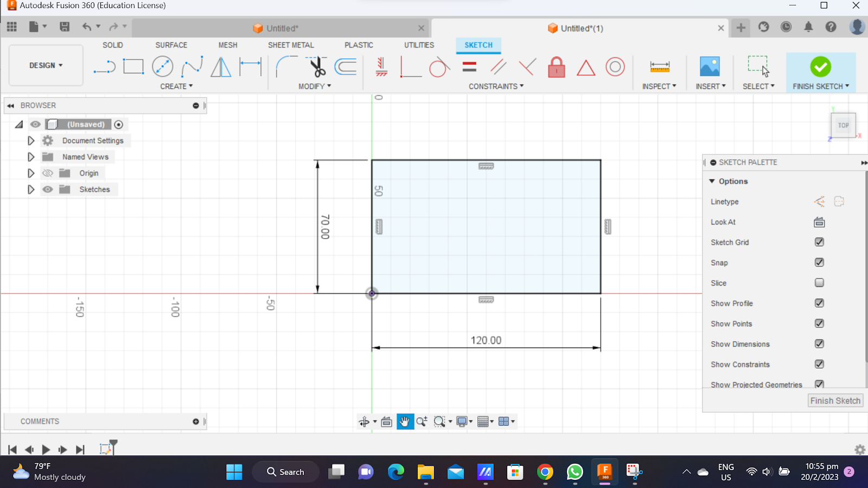Viewport: 868px width, 488px height.
Task: Select the Measure tool
Action: 660,67
